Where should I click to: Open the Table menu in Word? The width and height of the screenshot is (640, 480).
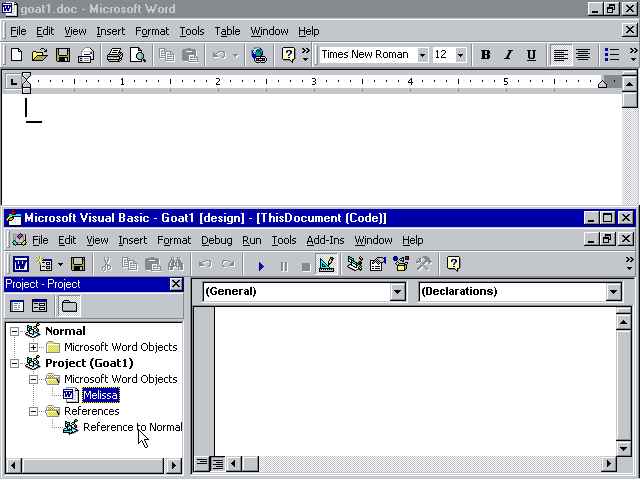coord(227,31)
